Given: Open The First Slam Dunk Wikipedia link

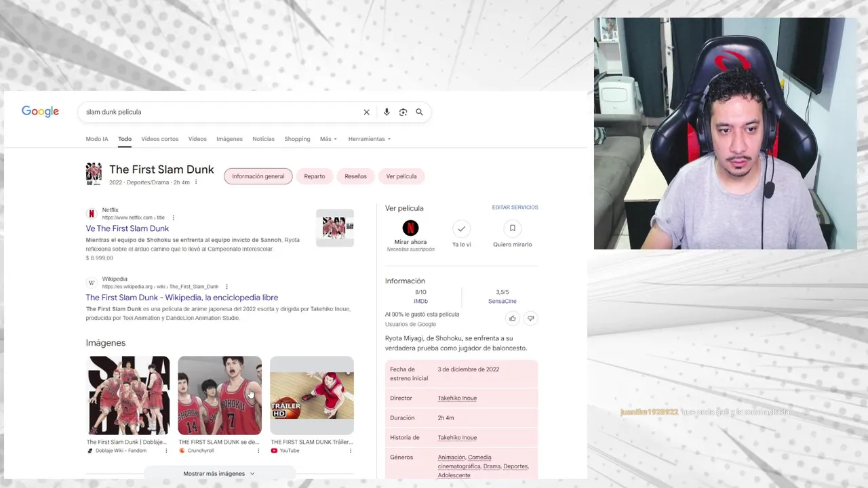Looking at the screenshot, I should [x=182, y=298].
